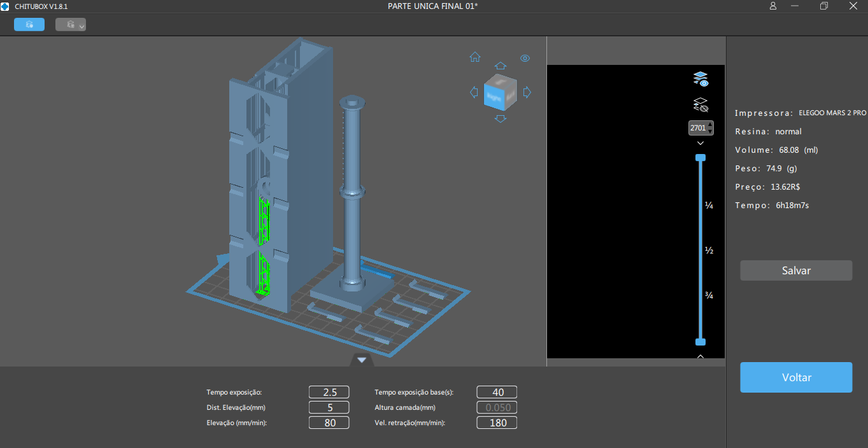The width and height of the screenshot is (868, 448).
Task: Click the top handle of layer slider
Action: pos(701,157)
